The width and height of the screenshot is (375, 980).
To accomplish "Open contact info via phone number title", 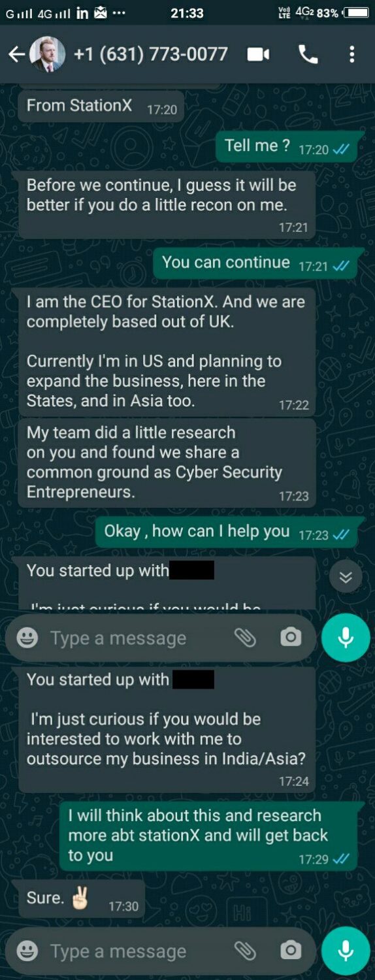I will pos(151,54).
